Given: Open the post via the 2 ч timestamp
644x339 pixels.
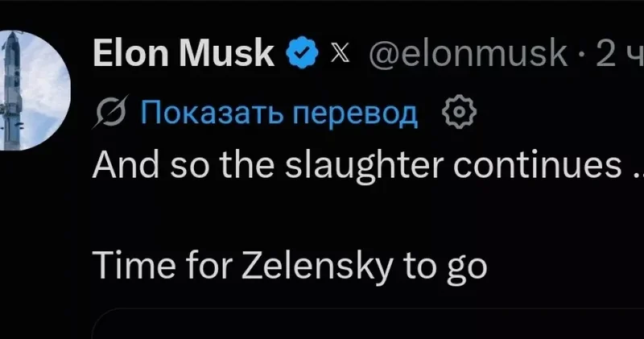Looking at the screenshot, I should (619, 52).
